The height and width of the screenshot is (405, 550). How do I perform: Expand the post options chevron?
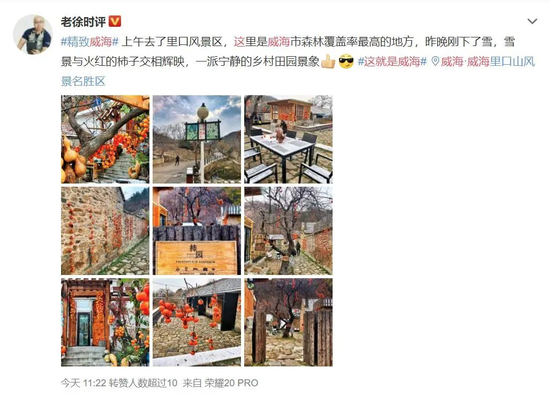pyautogui.click(x=532, y=21)
